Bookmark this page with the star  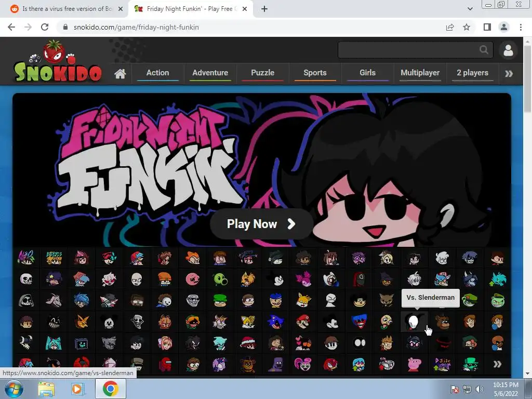467,27
